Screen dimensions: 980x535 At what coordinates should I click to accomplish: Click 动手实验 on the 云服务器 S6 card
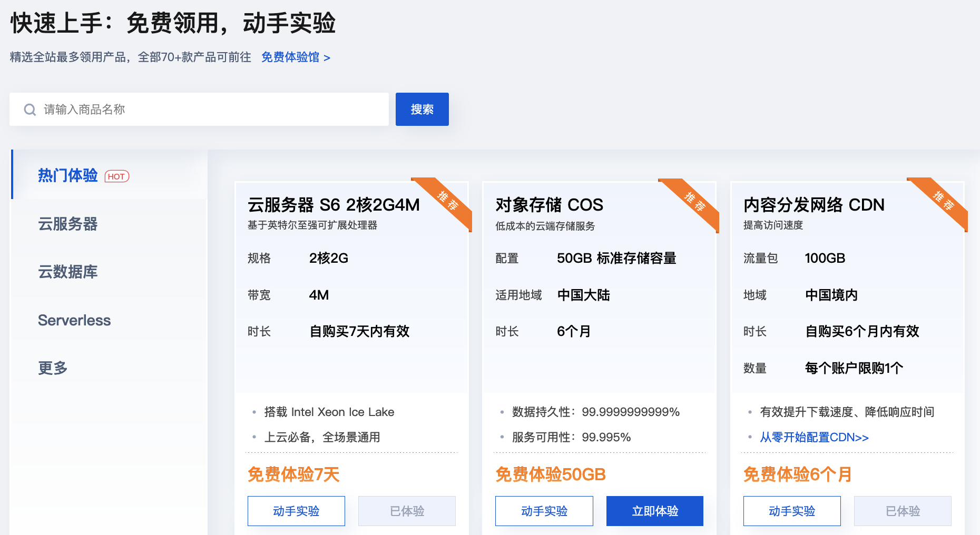coord(296,510)
